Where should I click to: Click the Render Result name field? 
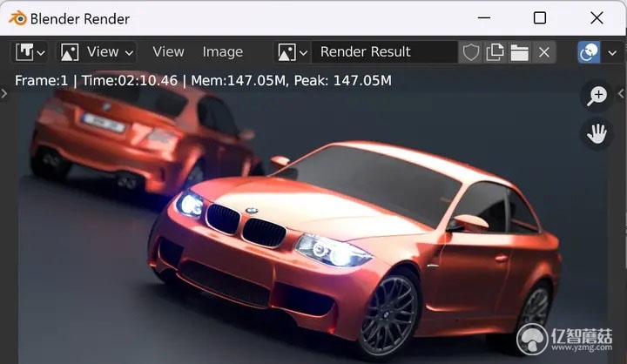(x=384, y=52)
